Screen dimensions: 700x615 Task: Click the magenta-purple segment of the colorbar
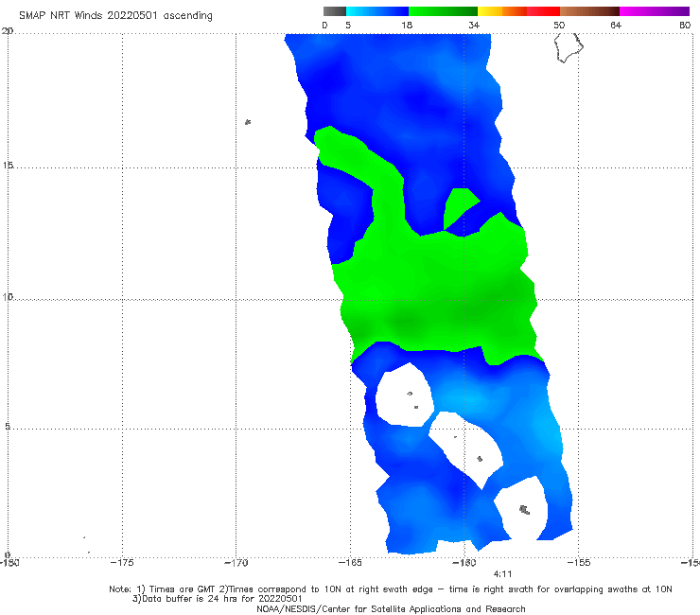click(x=655, y=11)
